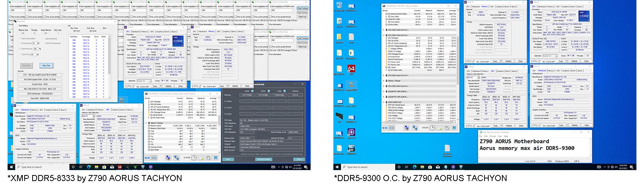Open Help menu in Notepad

pos(506,136)
